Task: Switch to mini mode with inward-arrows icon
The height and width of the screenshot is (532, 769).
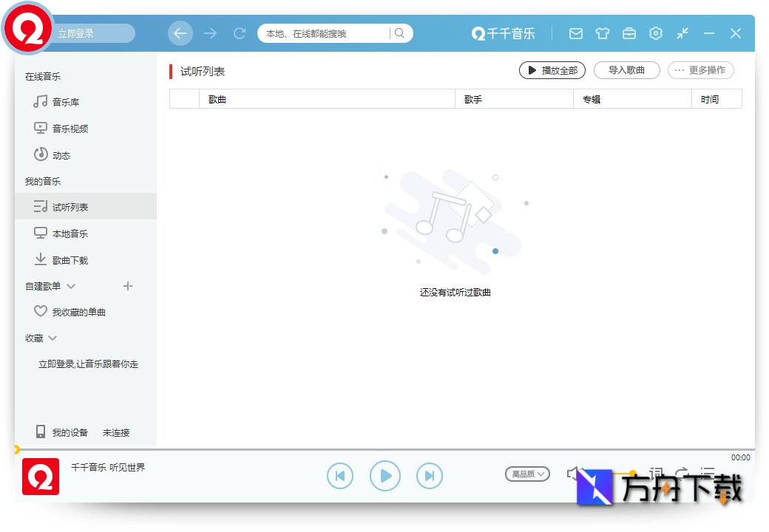Action: pyautogui.click(x=682, y=33)
